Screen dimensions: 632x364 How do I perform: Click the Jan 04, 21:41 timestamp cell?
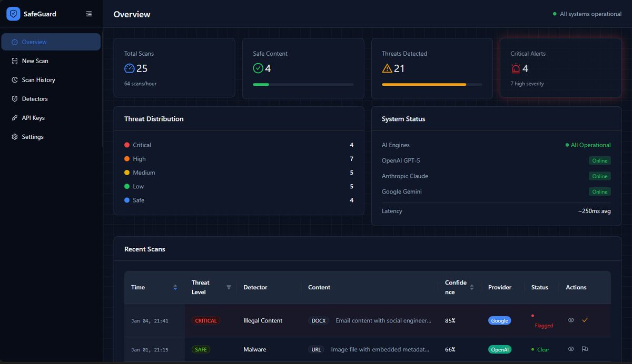pos(150,321)
